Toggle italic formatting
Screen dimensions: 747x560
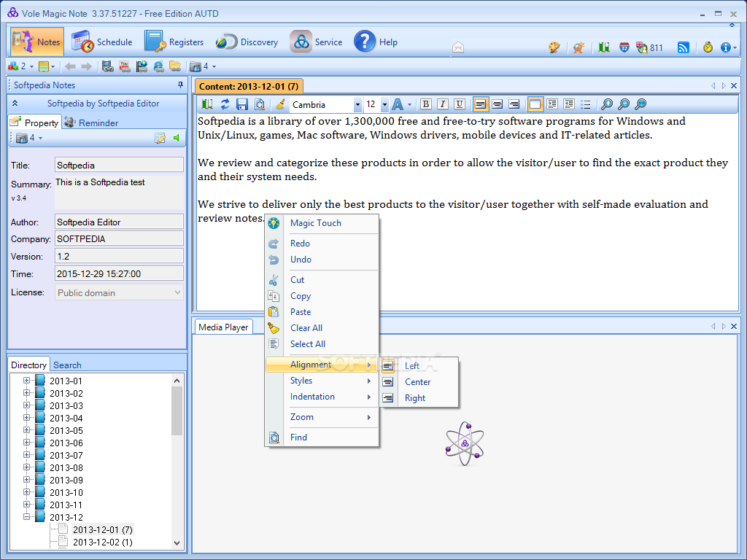click(443, 104)
